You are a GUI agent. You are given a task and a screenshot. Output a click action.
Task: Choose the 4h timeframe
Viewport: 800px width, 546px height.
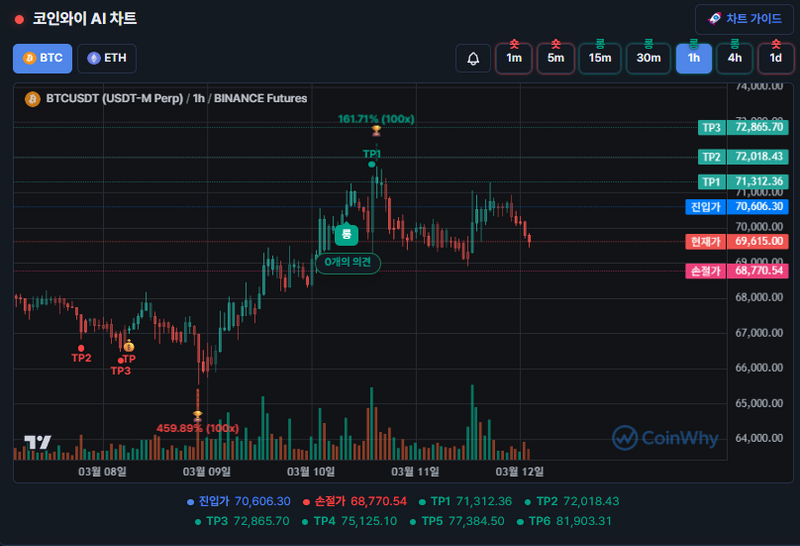734,58
